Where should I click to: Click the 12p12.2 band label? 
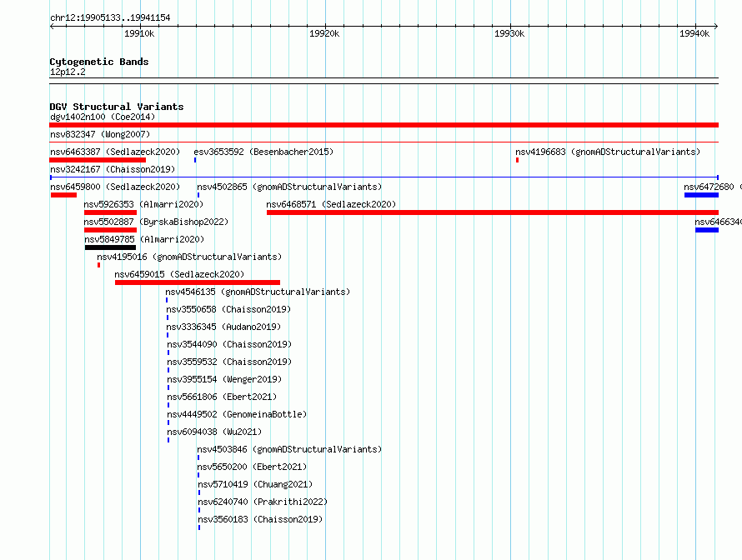(68, 72)
